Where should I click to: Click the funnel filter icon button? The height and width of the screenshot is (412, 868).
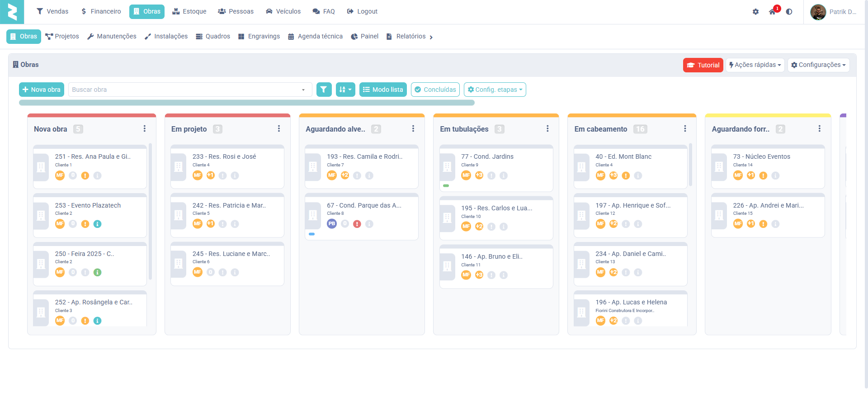click(324, 90)
